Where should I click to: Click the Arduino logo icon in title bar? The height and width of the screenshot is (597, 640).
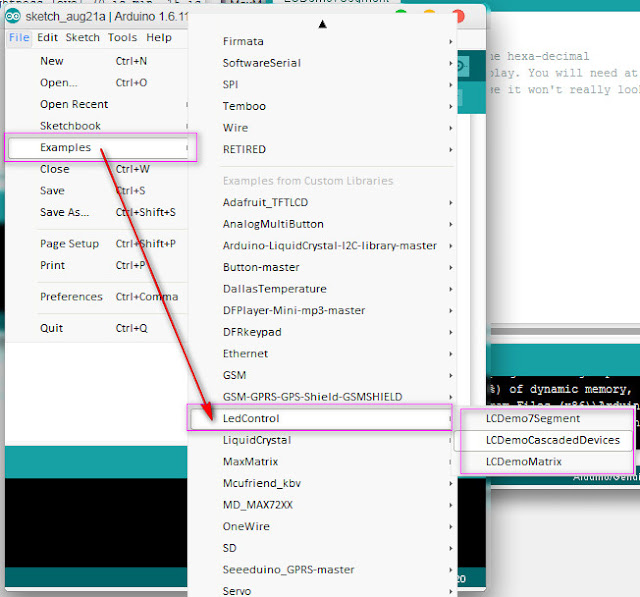click(x=13, y=16)
